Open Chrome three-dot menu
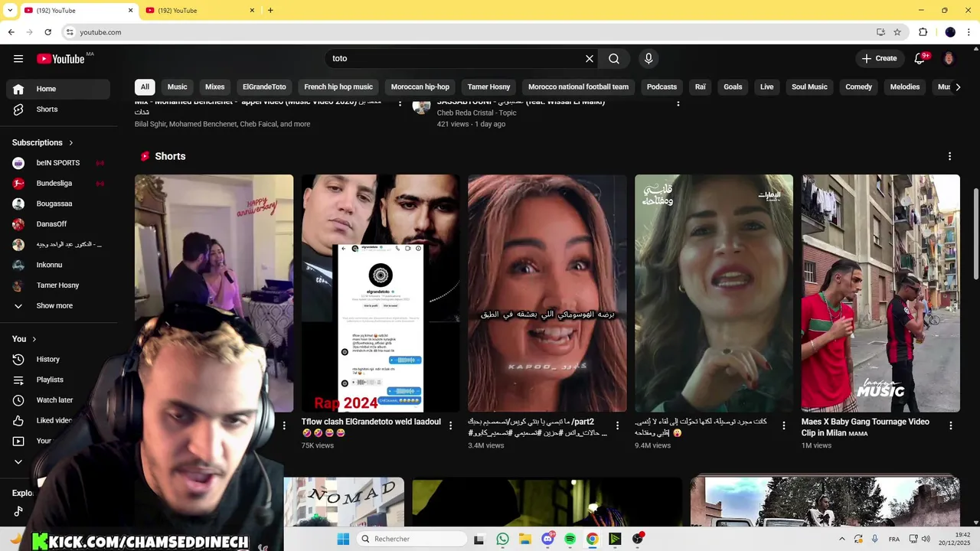This screenshot has width=980, height=551. pyautogui.click(x=968, y=32)
